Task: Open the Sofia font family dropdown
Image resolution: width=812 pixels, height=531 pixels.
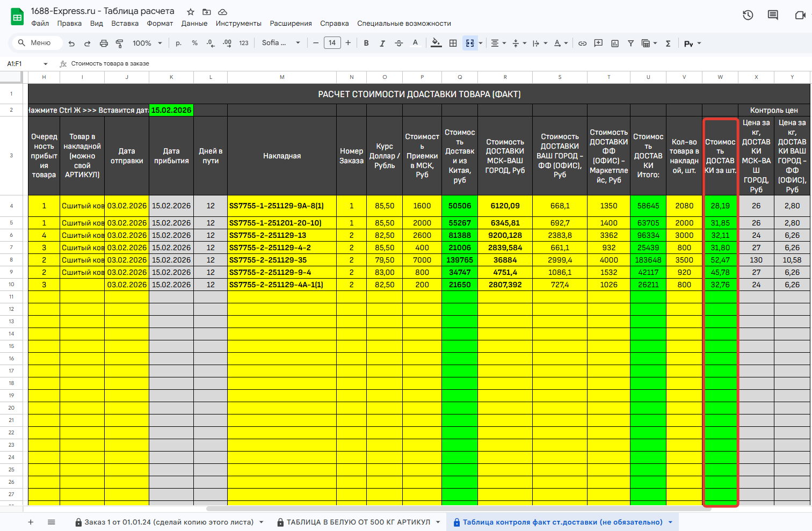Action: 280,43
